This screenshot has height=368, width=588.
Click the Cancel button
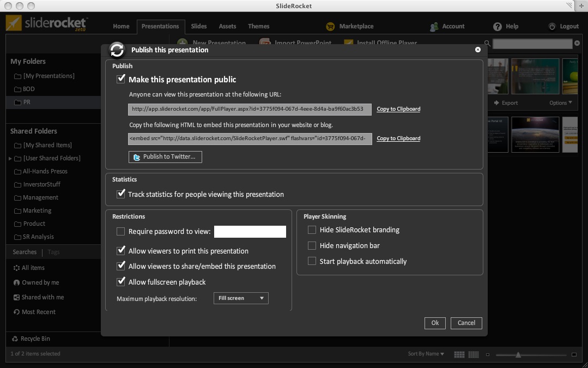(466, 323)
